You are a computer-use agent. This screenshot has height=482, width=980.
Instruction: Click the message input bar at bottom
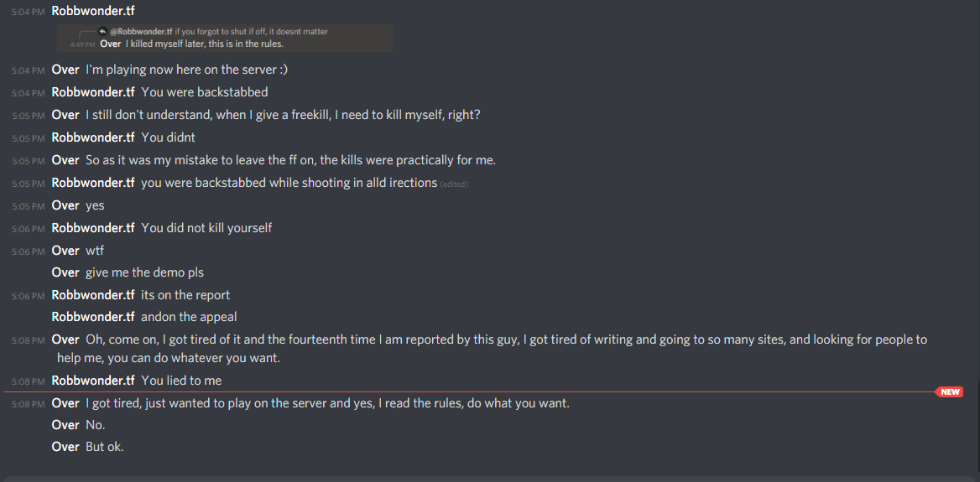click(490, 479)
